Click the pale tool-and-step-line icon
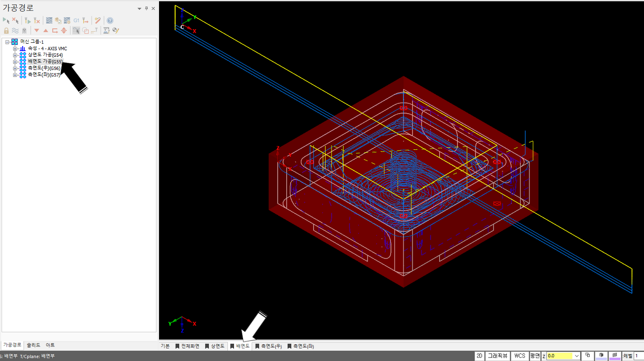Viewport: 644px width, 361px height. pos(94,31)
